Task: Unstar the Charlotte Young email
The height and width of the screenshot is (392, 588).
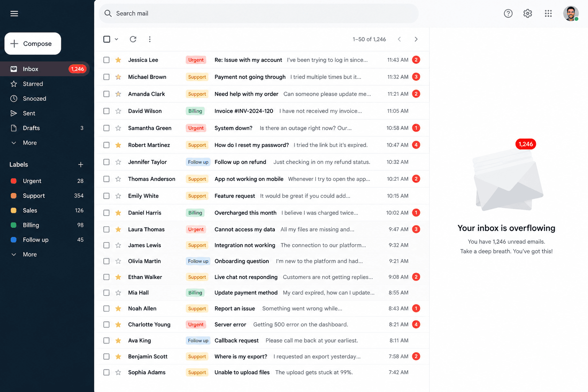Action: point(118,325)
